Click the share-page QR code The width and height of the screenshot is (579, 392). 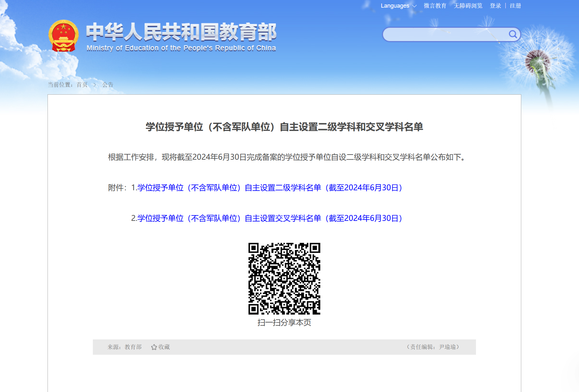click(284, 279)
